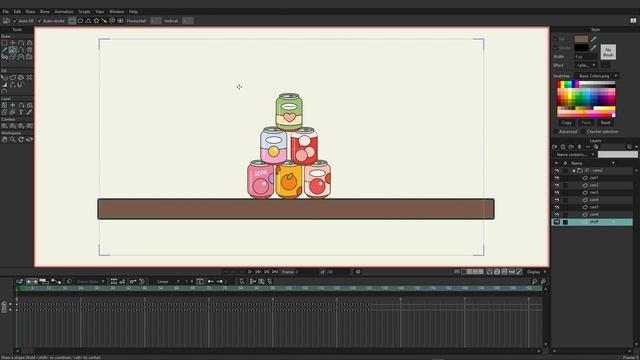Click the New Layer icon in Layers panel
The height and width of the screenshot is (360, 640).
(x=555, y=147)
